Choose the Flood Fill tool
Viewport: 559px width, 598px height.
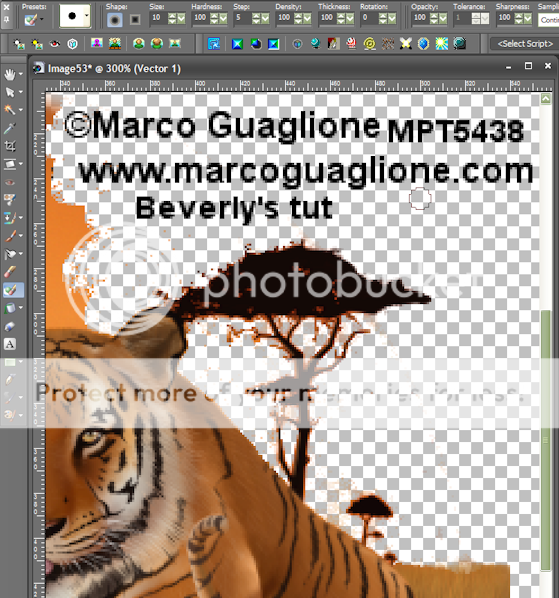pos(10,308)
